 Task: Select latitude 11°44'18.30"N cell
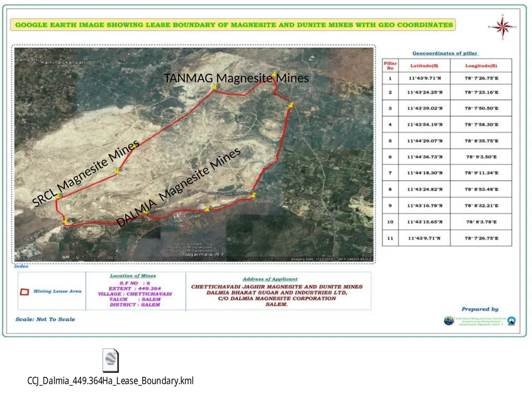[x=424, y=173]
